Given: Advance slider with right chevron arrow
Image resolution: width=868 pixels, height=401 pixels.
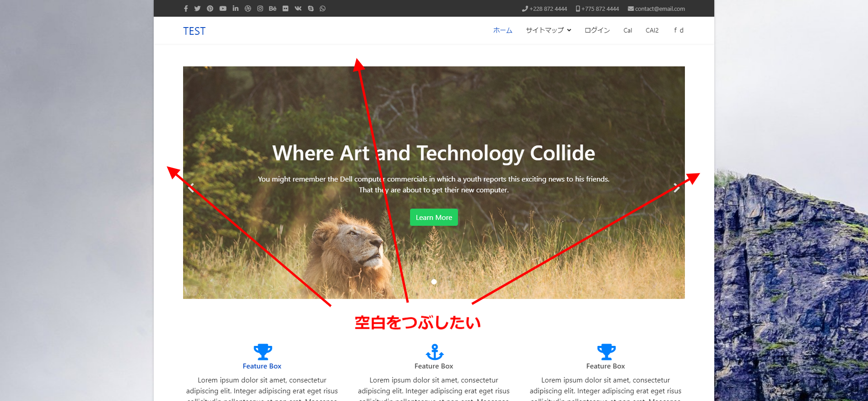Looking at the screenshot, I should click(677, 187).
